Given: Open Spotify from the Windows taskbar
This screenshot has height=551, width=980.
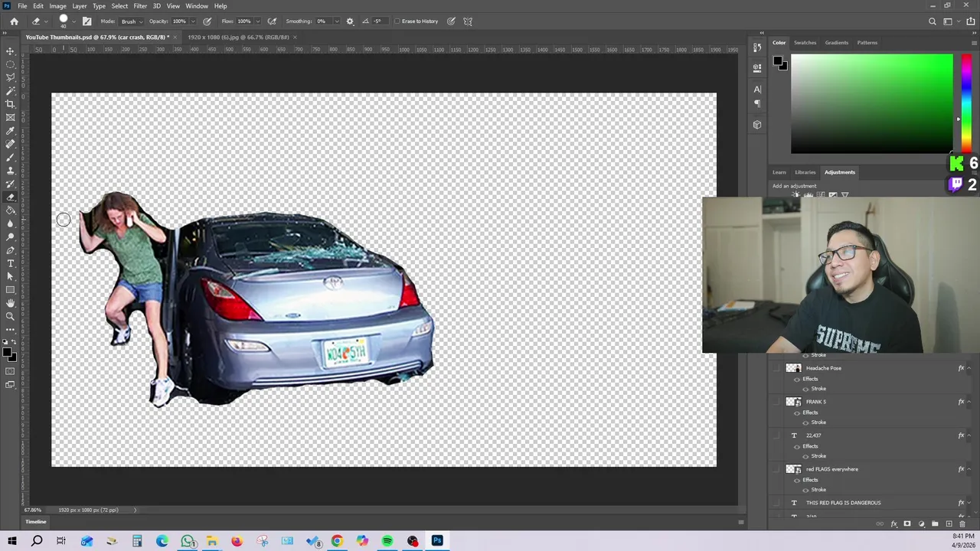Looking at the screenshot, I should [387, 541].
